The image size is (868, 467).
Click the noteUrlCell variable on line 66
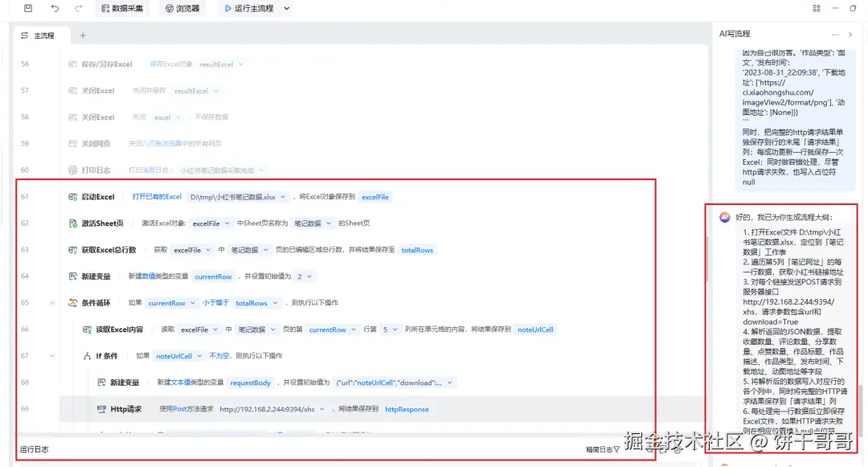535,330
